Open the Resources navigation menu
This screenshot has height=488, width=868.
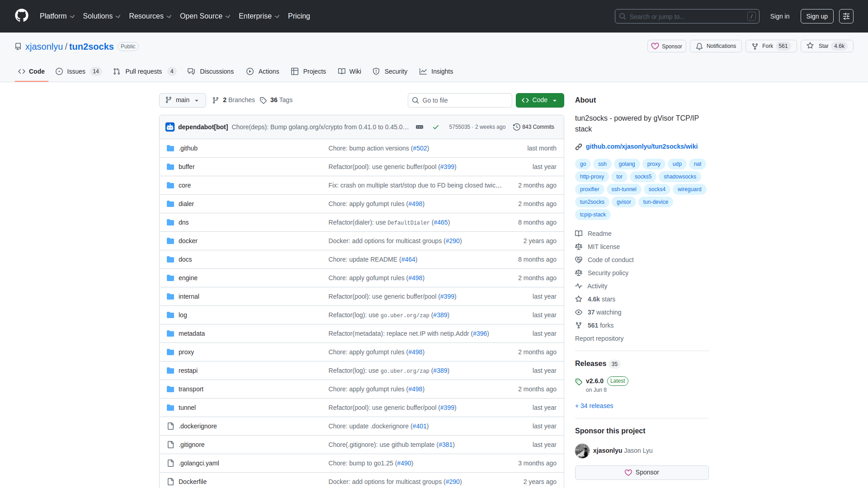coord(150,16)
